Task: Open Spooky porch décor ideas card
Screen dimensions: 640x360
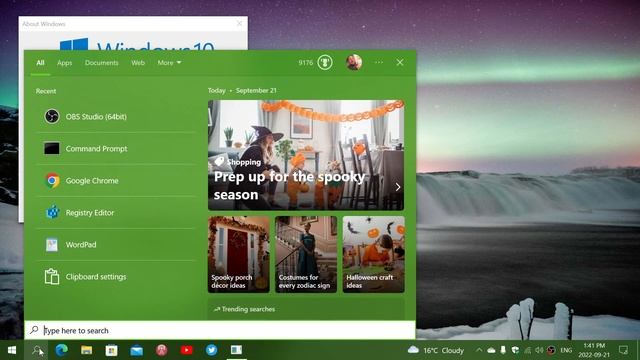Action: coord(239,254)
